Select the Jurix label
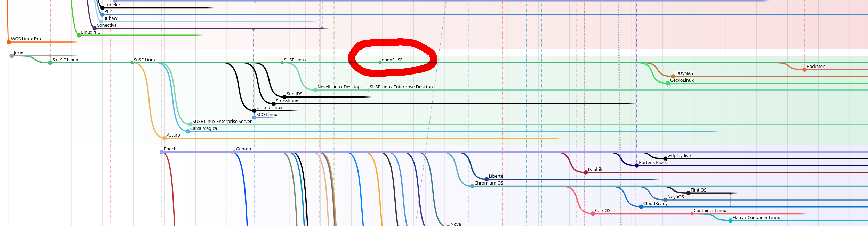Viewport: 868px width, 226px height. coord(18,53)
